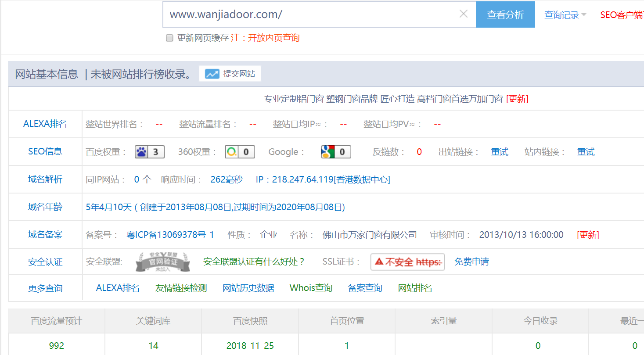644x355 pixels.
Task: Click into the website URL input field
Action: coord(307,14)
